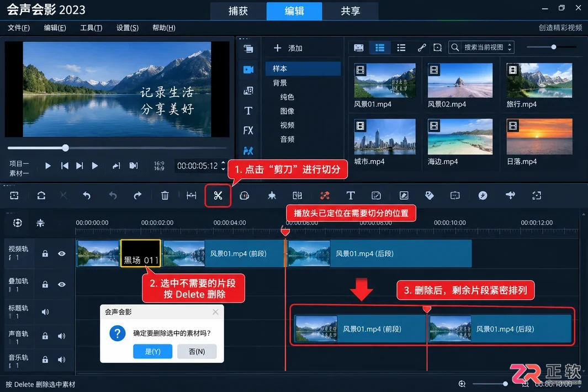Click the Play button in preview controls
The height and width of the screenshot is (392, 588).
click(x=47, y=166)
